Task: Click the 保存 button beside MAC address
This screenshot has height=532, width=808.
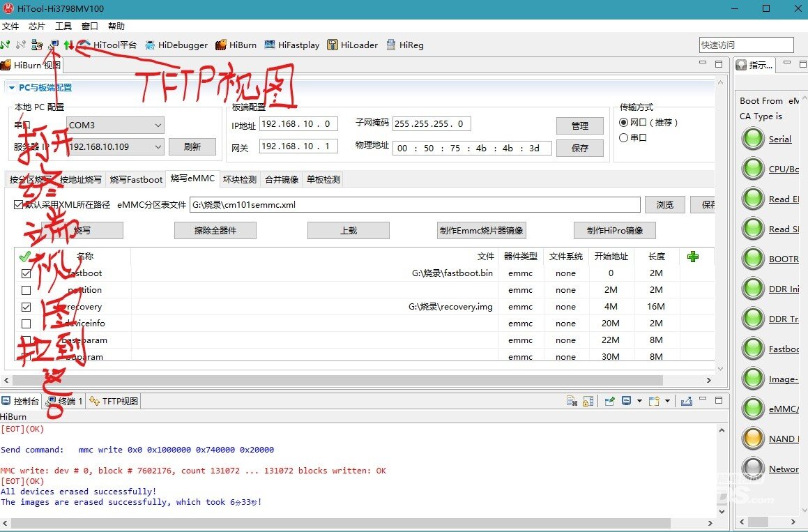Action: point(580,149)
